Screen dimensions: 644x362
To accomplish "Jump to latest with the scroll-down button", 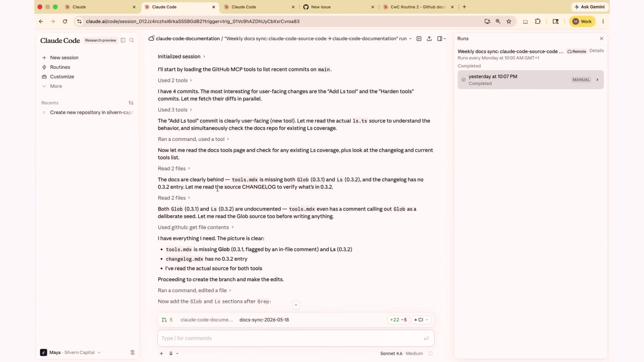I will coord(296,305).
